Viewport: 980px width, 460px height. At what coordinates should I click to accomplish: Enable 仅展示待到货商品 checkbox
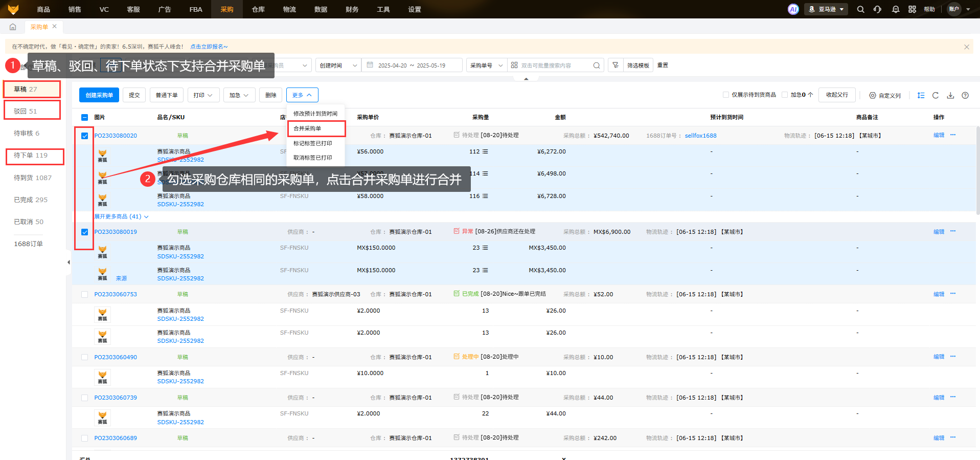click(x=726, y=95)
